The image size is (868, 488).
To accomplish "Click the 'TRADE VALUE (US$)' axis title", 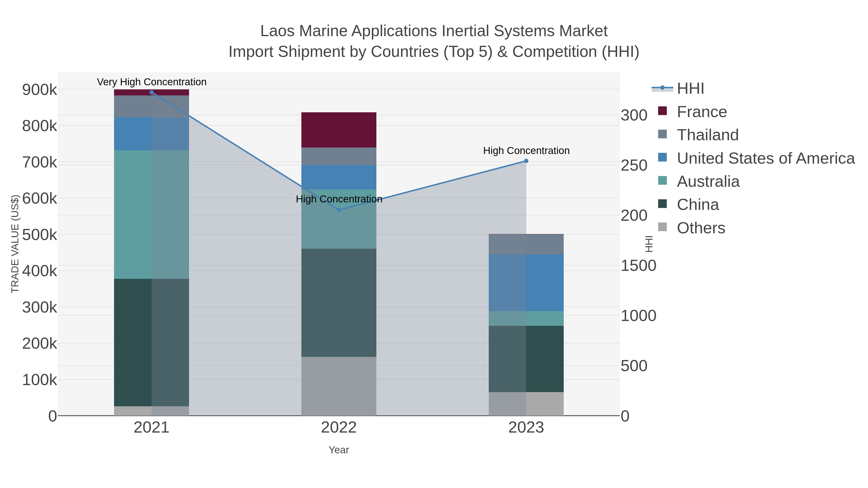I will pos(15,244).
